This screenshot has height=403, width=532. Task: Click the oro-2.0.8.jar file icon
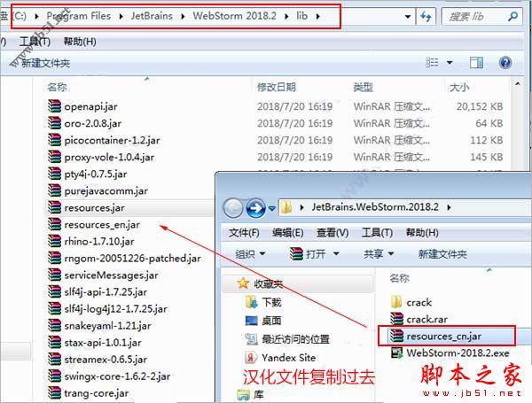coord(54,123)
